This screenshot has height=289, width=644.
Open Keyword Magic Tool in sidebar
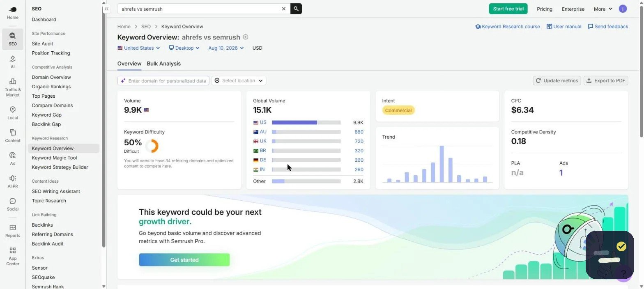[54, 158]
